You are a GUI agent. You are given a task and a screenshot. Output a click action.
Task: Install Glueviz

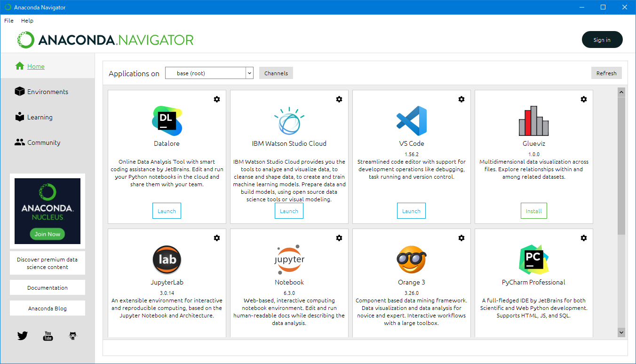click(x=533, y=211)
